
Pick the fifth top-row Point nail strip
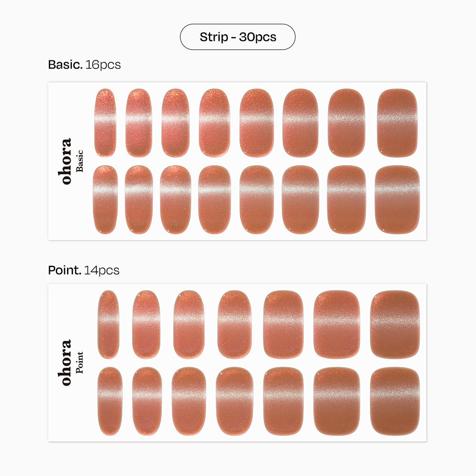283,324
